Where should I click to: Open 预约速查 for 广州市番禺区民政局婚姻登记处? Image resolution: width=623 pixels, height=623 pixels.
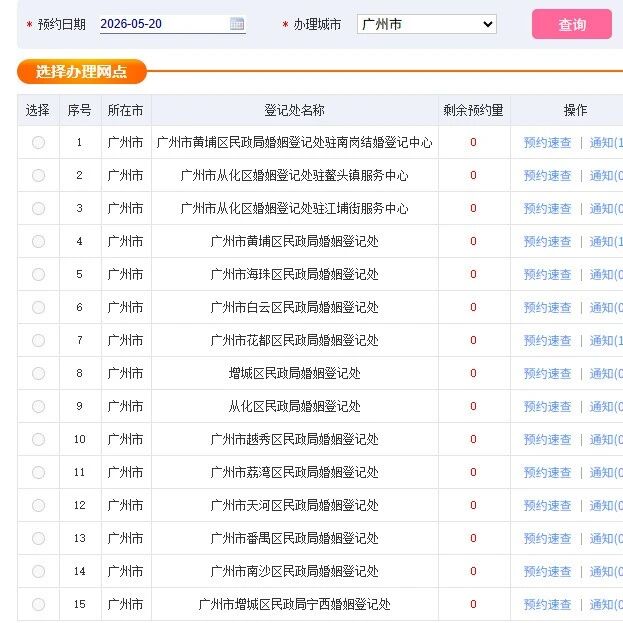(x=547, y=538)
